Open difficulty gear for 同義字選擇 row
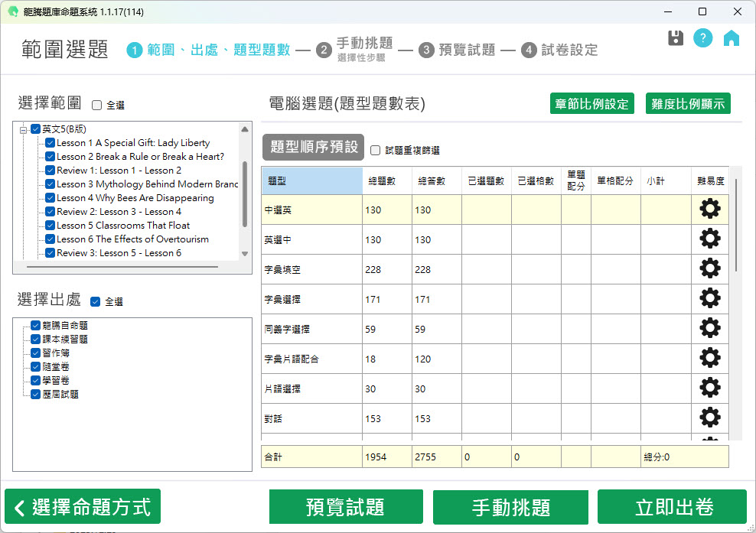 tap(710, 329)
